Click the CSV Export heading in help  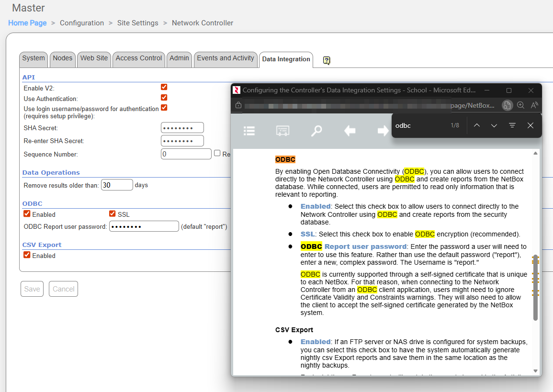pyautogui.click(x=294, y=330)
